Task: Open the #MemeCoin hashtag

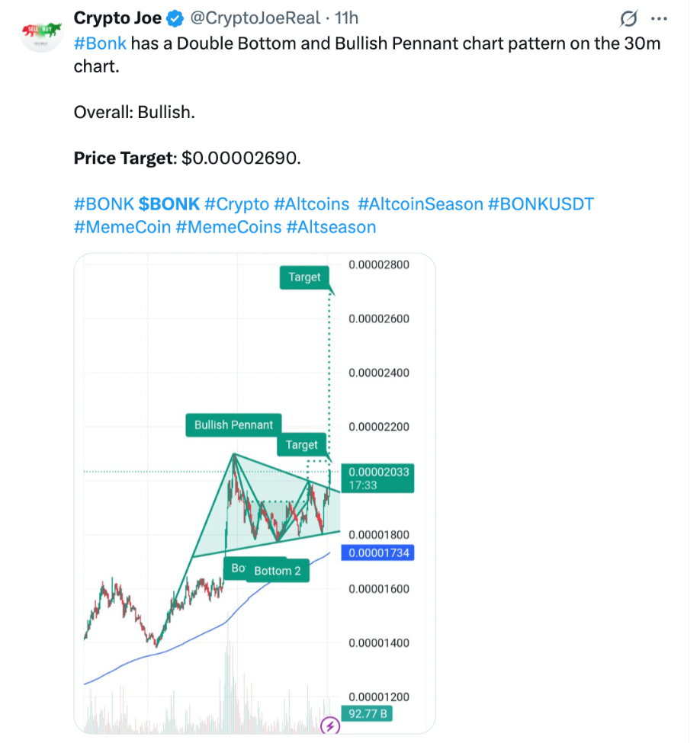Action: point(123,226)
